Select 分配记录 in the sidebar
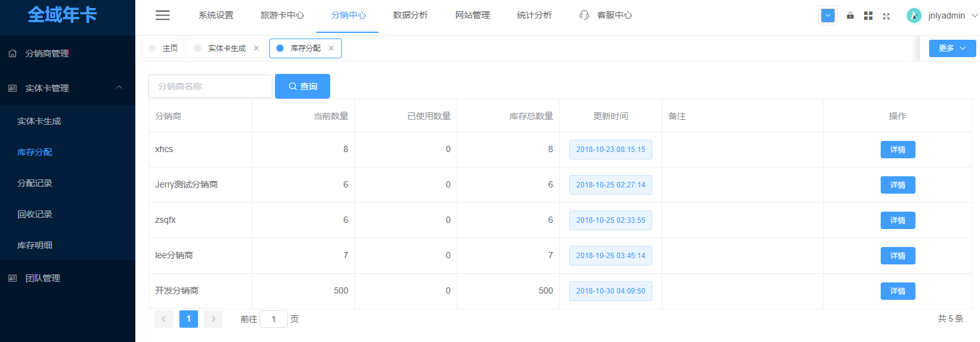This screenshot has width=980, height=342. point(35,183)
